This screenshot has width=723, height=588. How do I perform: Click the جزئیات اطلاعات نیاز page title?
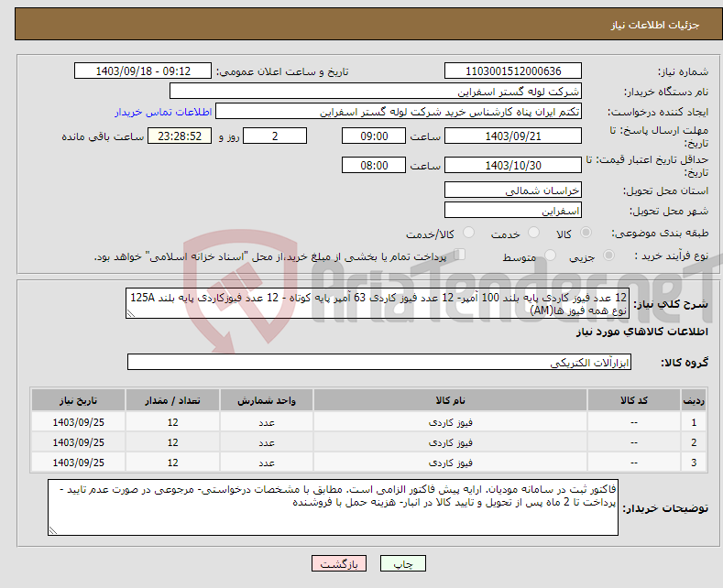click(x=655, y=25)
